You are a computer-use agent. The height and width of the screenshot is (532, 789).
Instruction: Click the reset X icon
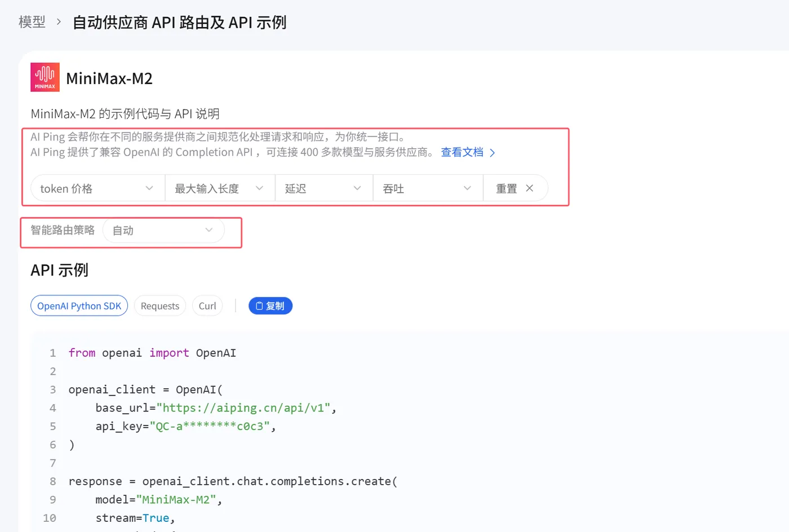[x=529, y=188]
